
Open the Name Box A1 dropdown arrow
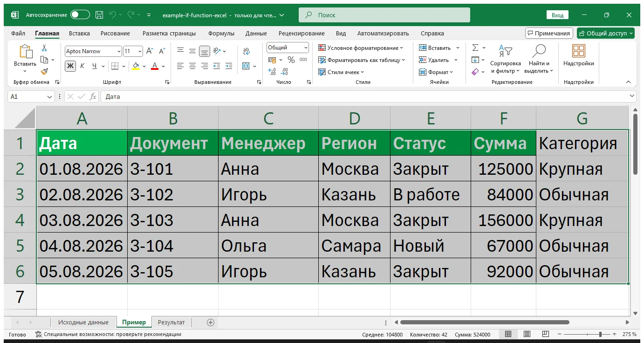[50, 96]
